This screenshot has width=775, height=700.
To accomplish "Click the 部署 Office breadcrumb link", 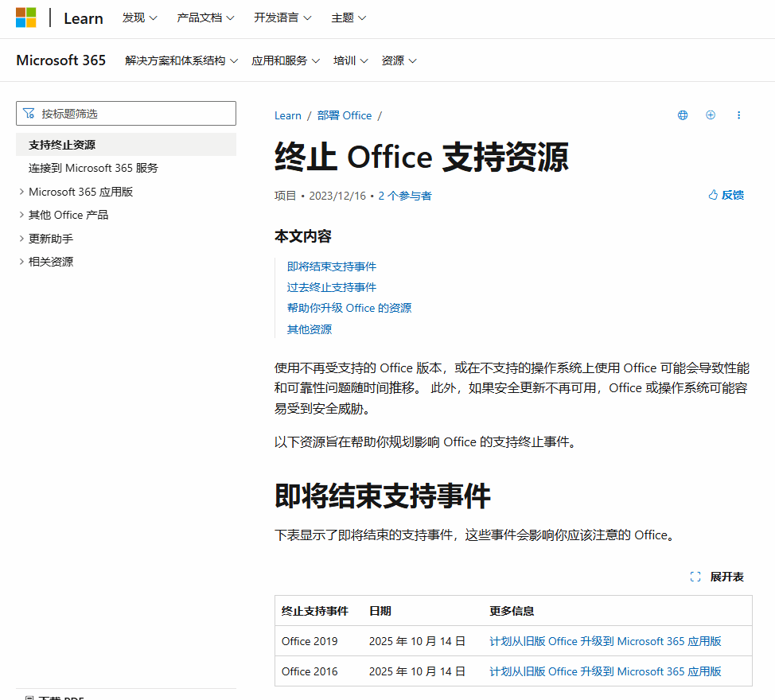I will tap(345, 115).
